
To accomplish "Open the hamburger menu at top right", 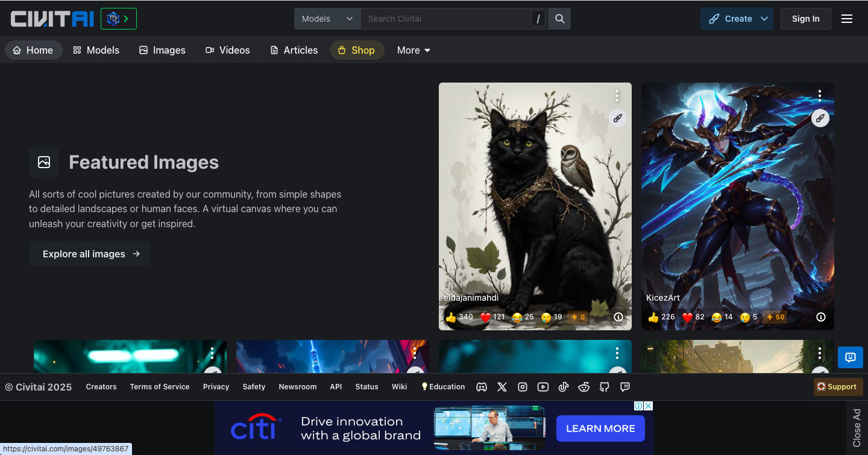I will click(x=847, y=18).
